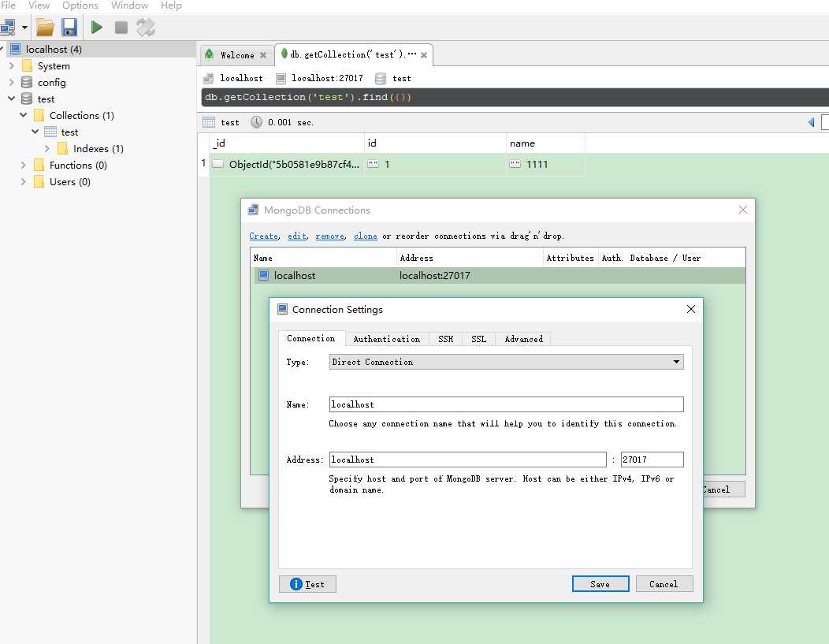829x644 pixels.
Task: Switch to the Authentication tab
Action: pyautogui.click(x=386, y=339)
